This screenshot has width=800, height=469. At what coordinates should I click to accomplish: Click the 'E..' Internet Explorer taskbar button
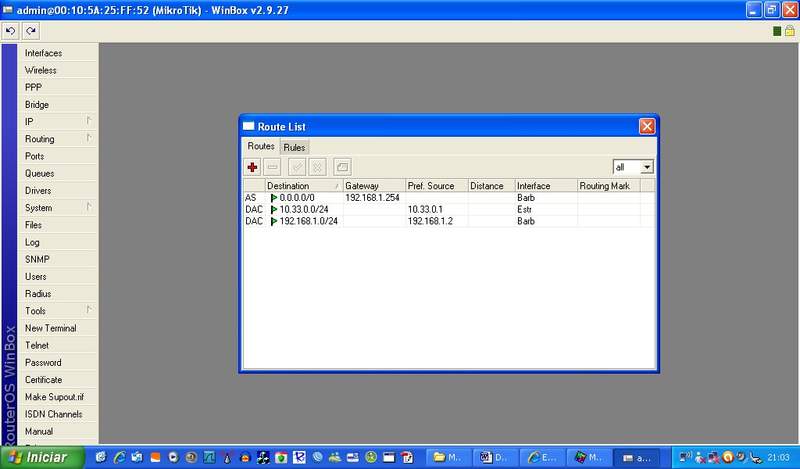541,458
